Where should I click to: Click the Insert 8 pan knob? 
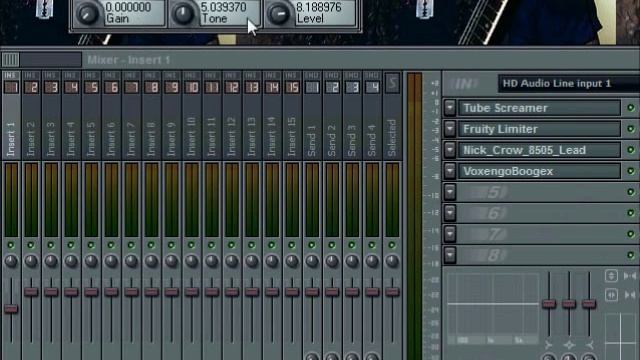point(151,261)
